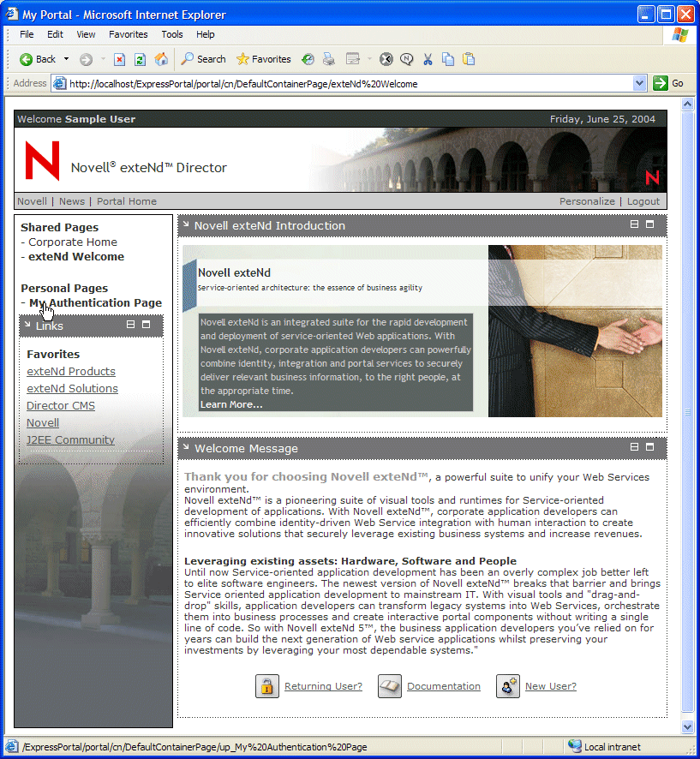Open the exteNd Products favorite link
The image size is (700, 759).
pos(71,371)
